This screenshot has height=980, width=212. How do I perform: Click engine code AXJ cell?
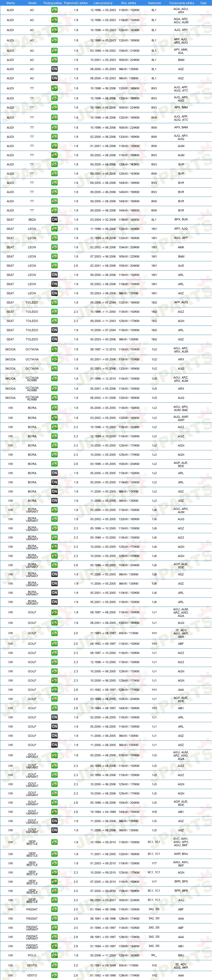point(181,900)
